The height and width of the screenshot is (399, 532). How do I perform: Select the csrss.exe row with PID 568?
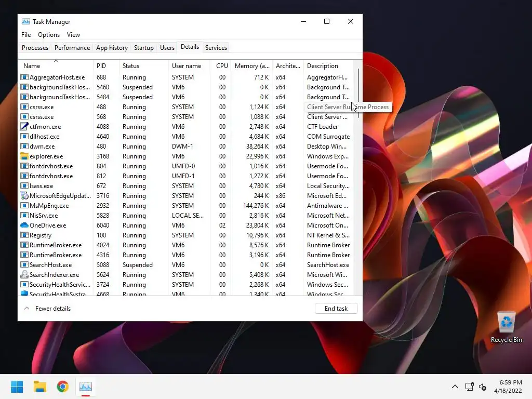(x=187, y=117)
